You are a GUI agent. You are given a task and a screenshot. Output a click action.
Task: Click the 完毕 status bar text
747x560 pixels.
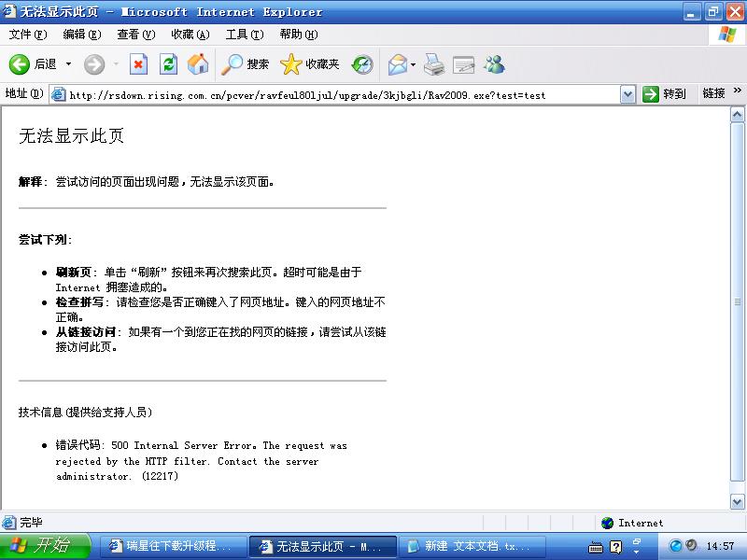pos(31,523)
